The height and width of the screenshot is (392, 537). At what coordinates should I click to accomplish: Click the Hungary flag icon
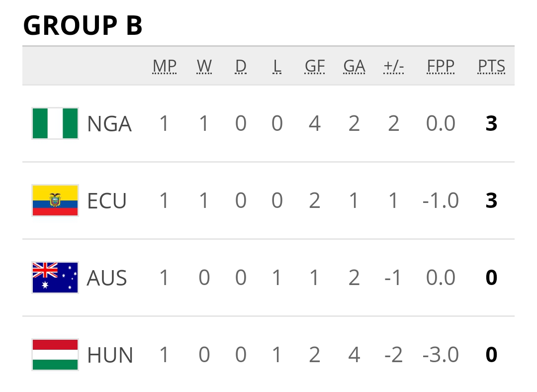55,355
